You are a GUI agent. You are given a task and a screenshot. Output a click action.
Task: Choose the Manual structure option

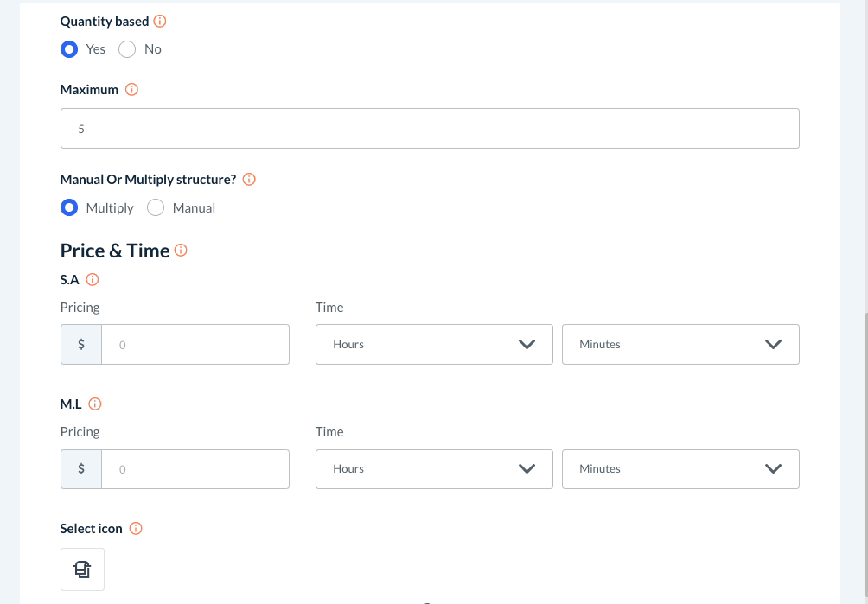pyautogui.click(x=156, y=208)
